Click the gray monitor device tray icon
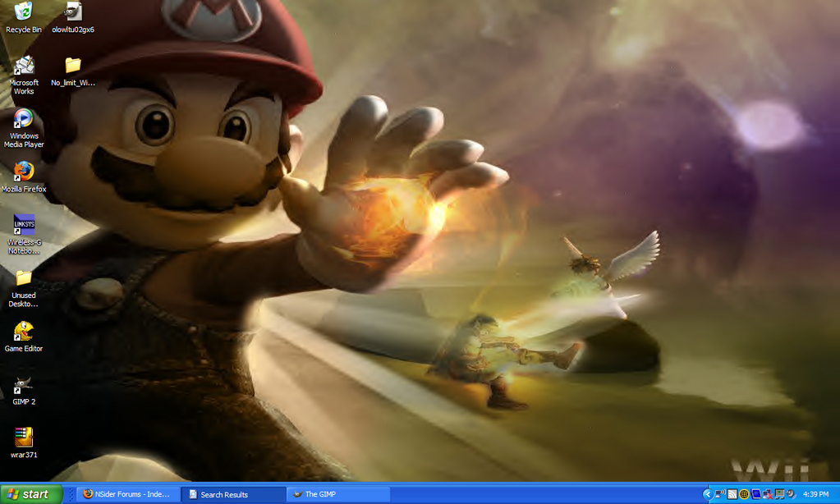 [x=779, y=494]
